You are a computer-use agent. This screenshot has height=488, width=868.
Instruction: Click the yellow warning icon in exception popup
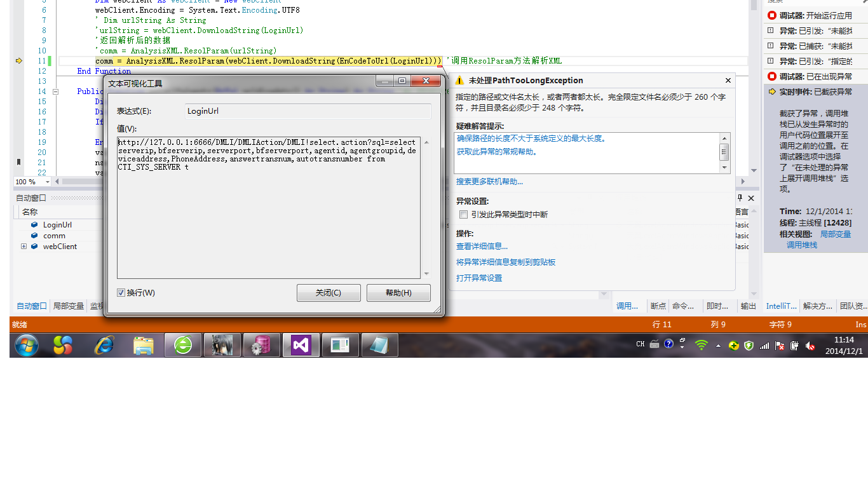coord(460,81)
